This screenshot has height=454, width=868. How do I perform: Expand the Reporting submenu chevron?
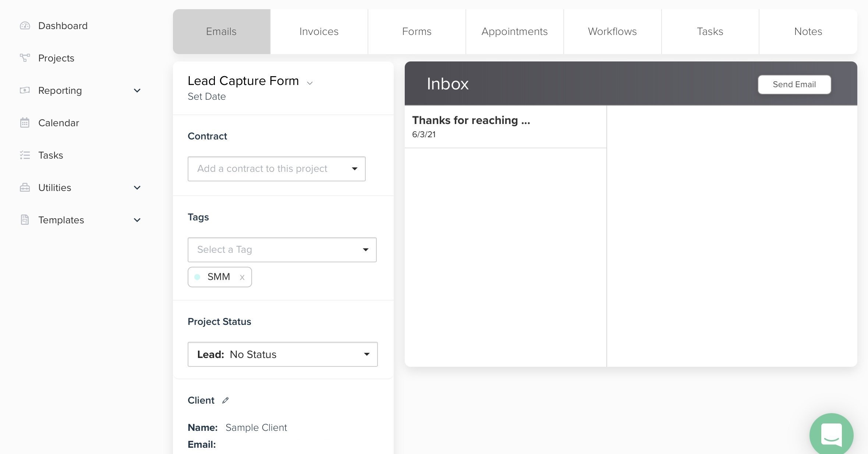[x=137, y=91]
